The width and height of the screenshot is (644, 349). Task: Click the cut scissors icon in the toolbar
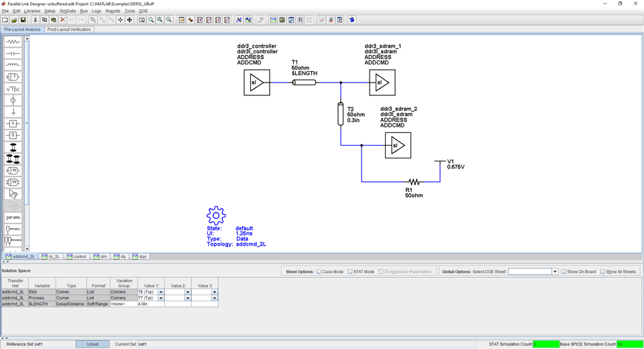coord(35,20)
